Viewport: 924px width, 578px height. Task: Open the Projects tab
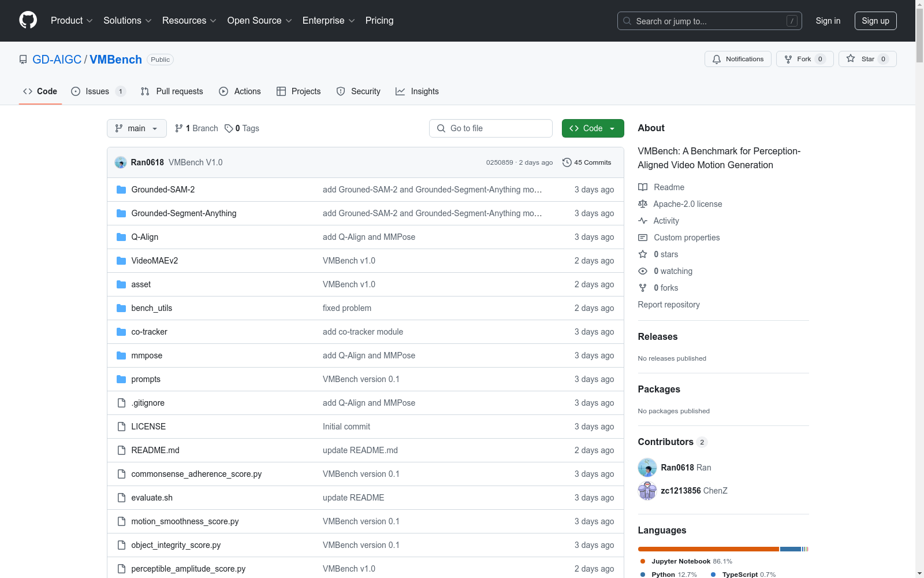point(299,91)
